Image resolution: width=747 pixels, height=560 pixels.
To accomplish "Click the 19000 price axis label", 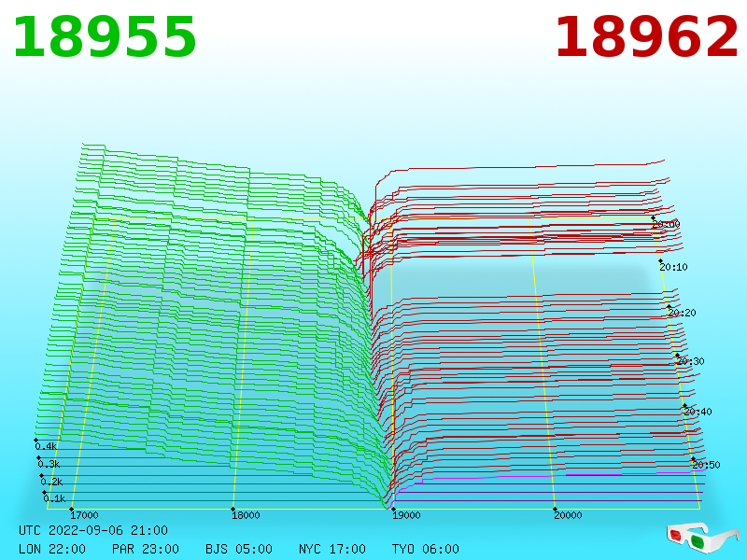I will click(406, 515).
